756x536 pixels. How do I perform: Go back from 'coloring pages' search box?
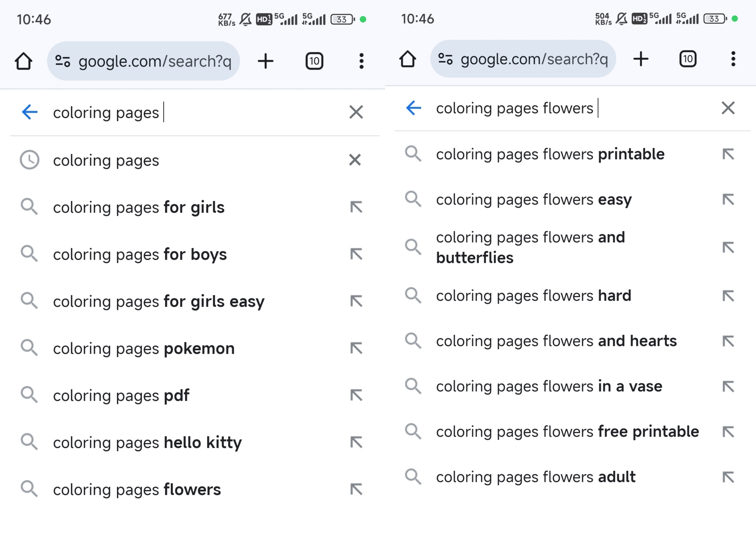pos(30,112)
